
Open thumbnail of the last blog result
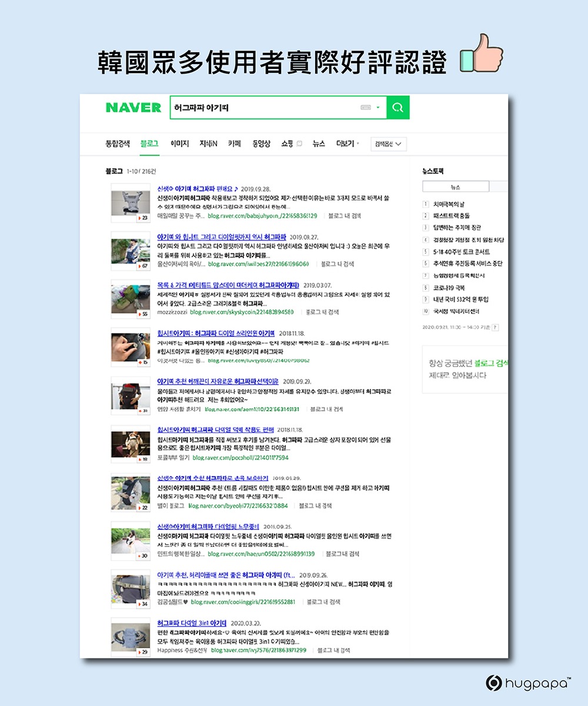(131, 637)
